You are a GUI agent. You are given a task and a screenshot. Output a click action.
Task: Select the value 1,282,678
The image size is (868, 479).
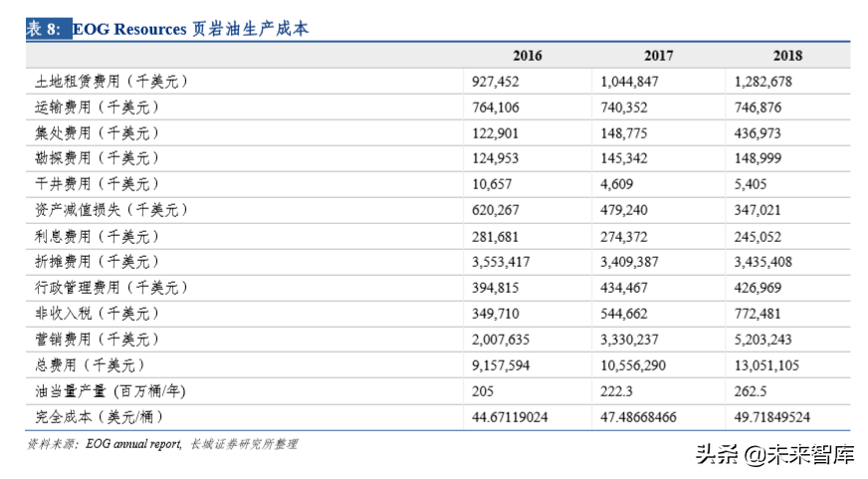click(x=762, y=82)
